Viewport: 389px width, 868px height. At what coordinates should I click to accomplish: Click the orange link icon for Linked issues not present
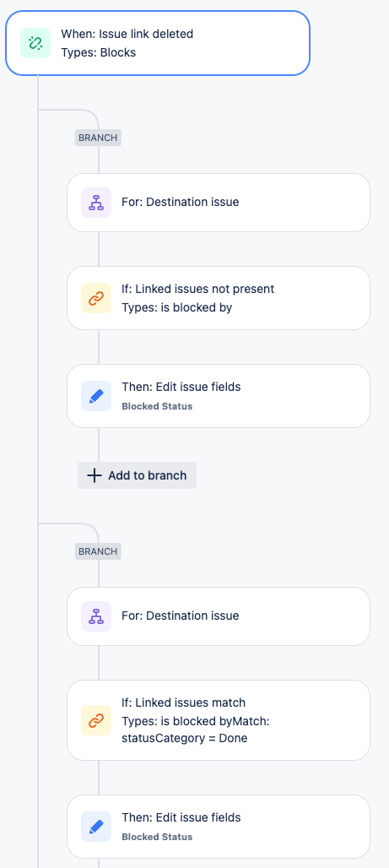click(96, 298)
